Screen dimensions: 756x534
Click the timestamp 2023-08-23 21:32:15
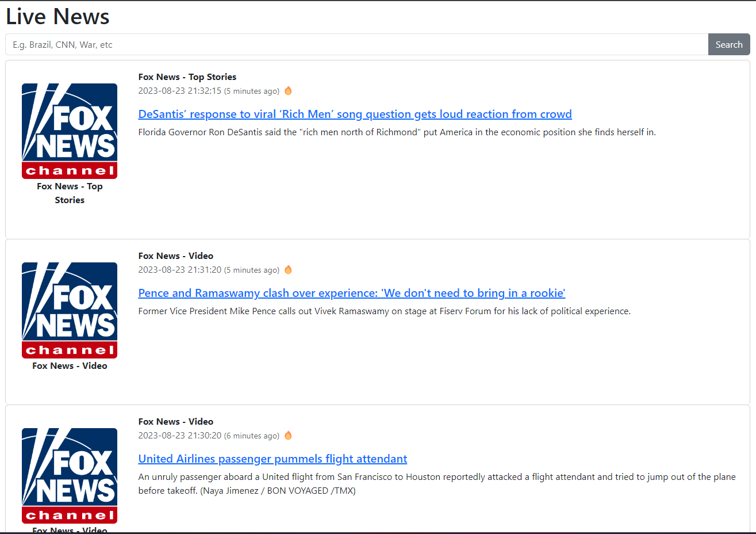tap(180, 91)
